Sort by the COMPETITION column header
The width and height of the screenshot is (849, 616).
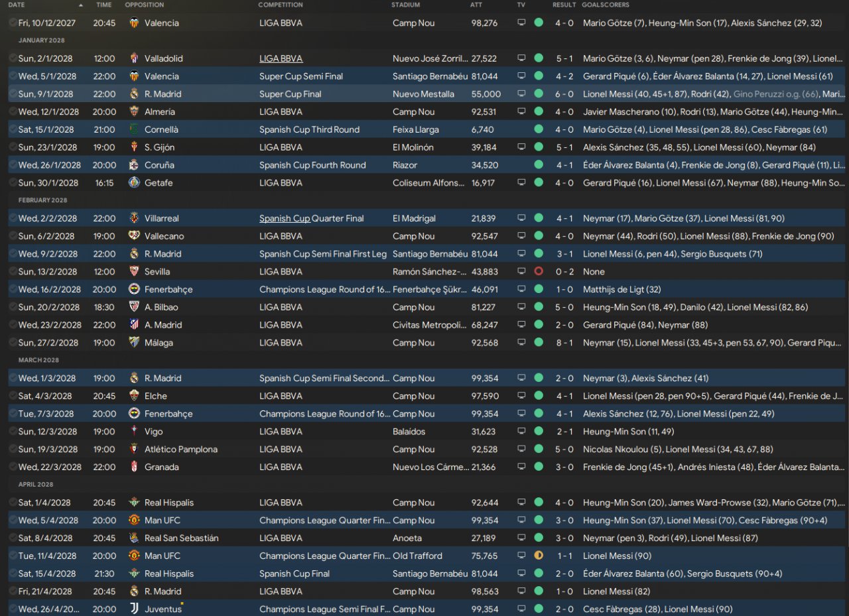click(x=281, y=5)
